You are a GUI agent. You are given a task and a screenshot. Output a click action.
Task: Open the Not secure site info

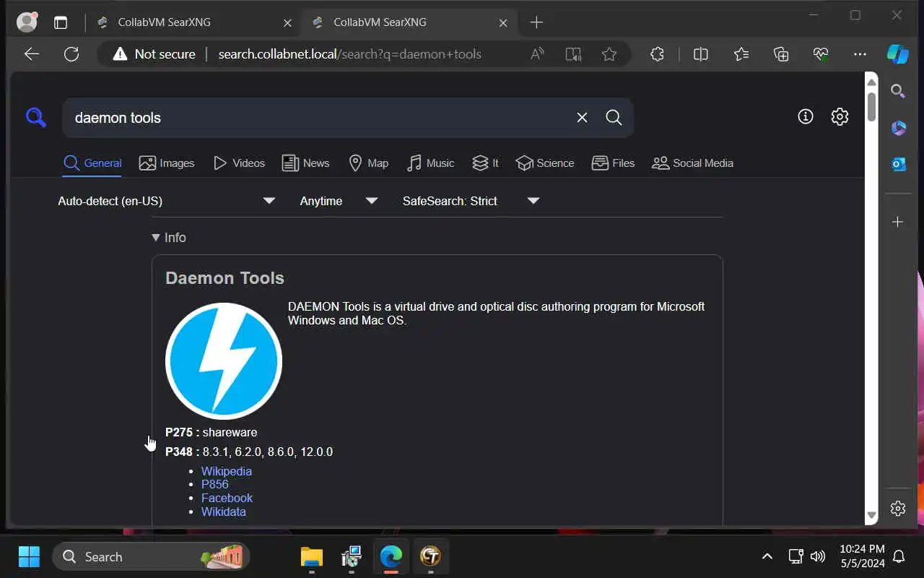(154, 54)
